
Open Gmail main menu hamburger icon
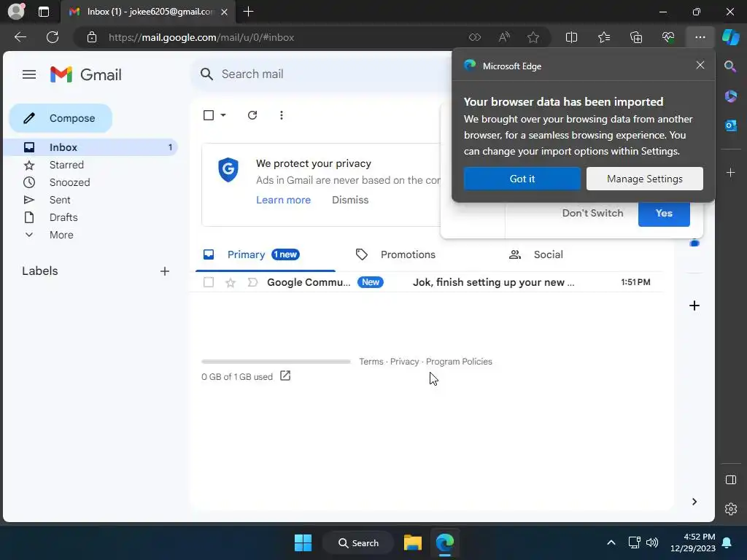point(29,74)
